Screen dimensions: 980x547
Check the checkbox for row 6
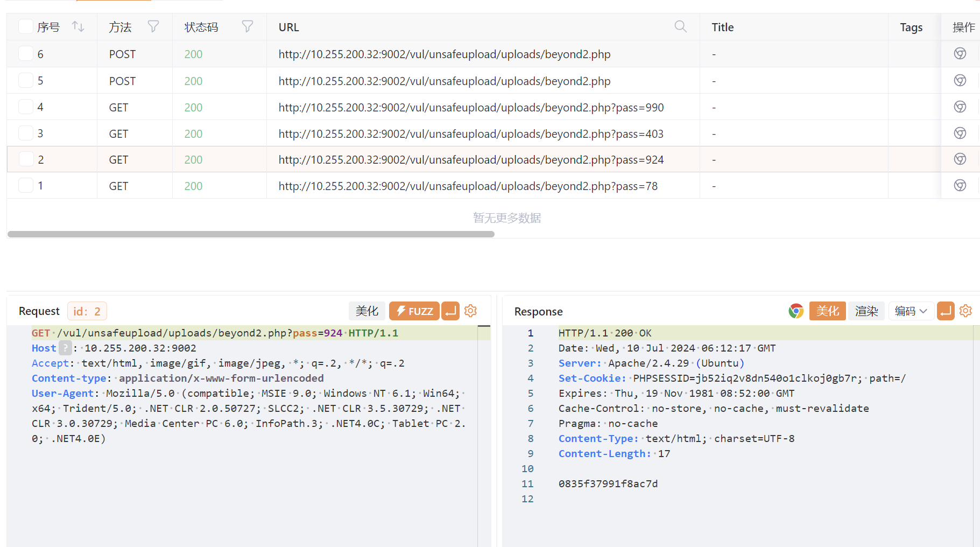[26, 53]
